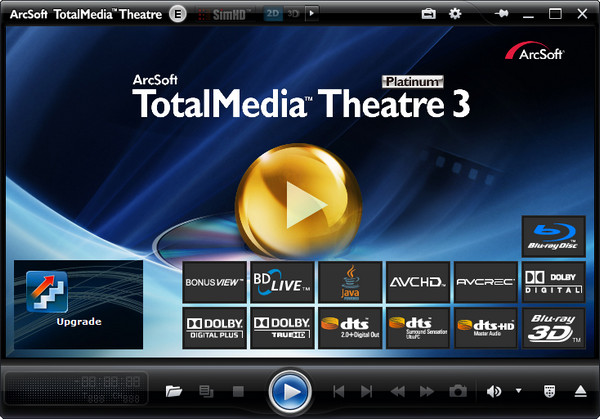600x419 pixels.
Task: Open the playlist icon
Action: (x=206, y=391)
